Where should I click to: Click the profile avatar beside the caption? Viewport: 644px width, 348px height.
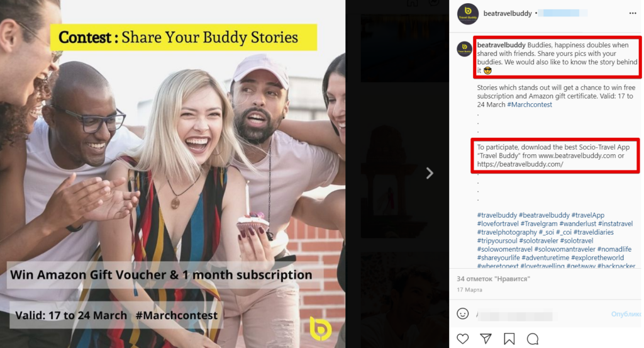pos(464,49)
